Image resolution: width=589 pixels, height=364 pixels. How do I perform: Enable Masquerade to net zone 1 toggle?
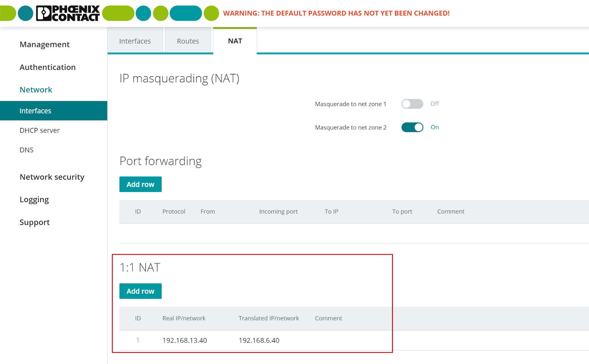(412, 104)
